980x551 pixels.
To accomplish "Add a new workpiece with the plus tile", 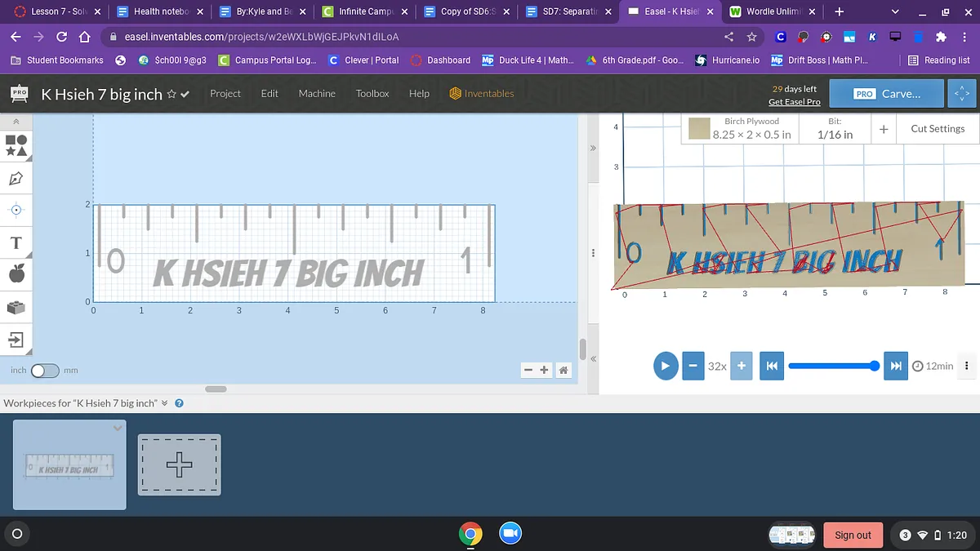I will pos(179,464).
